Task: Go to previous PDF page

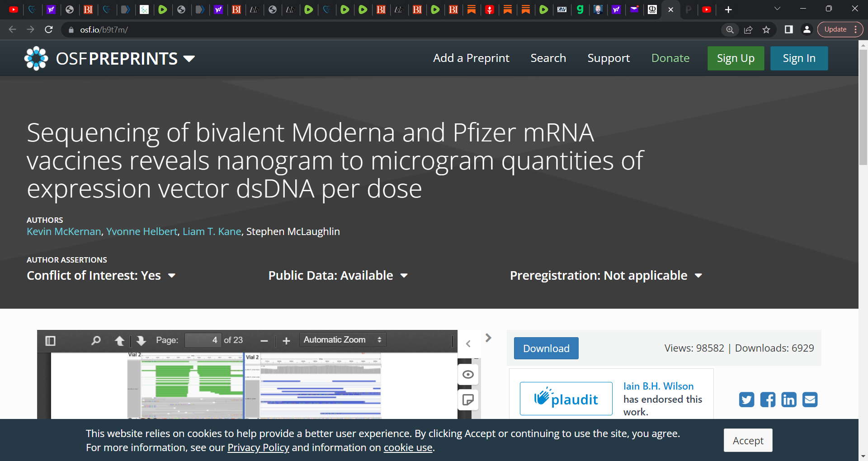Action: pyautogui.click(x=119, y=341)
